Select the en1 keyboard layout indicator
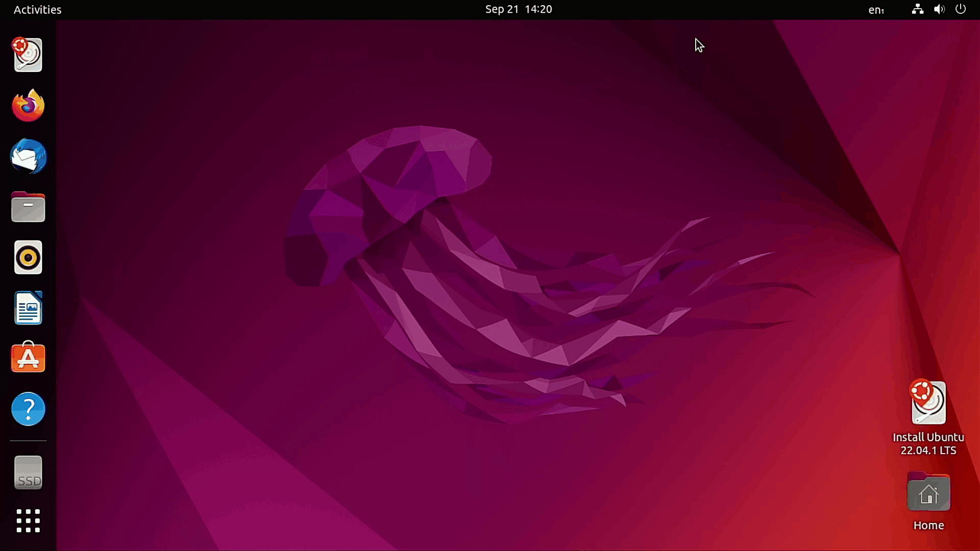This screenshot has width=980, height=551. point(876,10)
